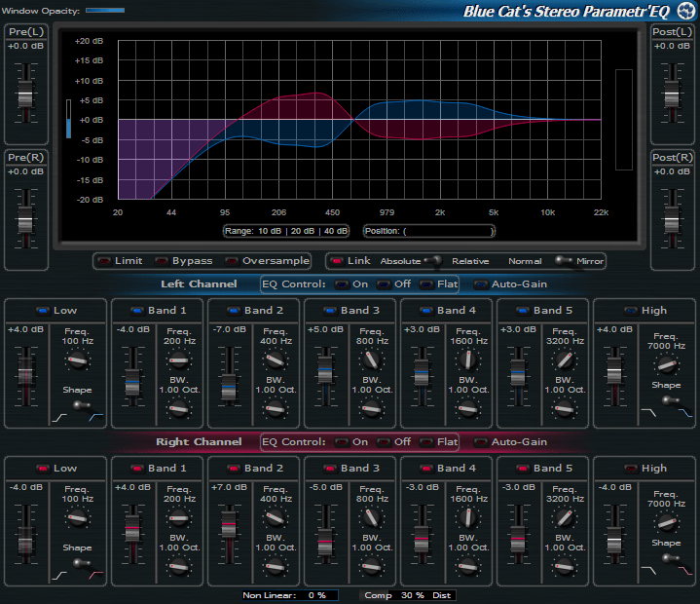Click the Left Band 5 gain fader
This screenshot has height=604, width=700.
(x=518, y=372)
